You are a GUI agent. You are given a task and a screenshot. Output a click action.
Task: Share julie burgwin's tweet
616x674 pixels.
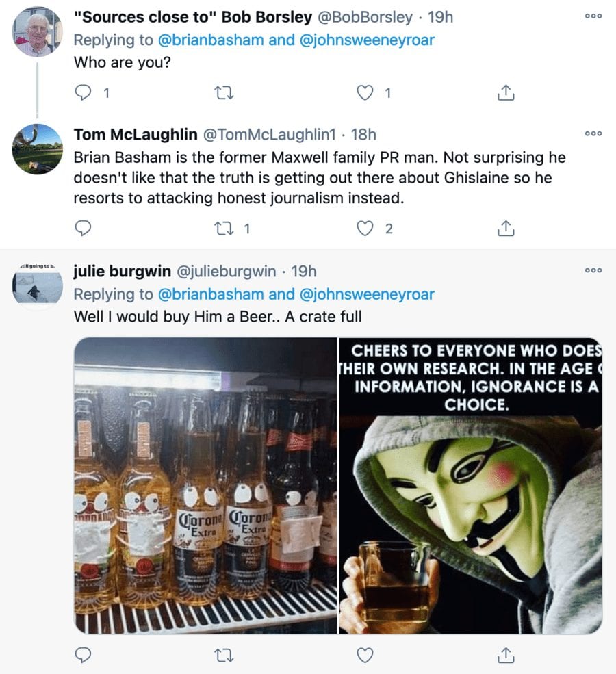pos(505,656)
